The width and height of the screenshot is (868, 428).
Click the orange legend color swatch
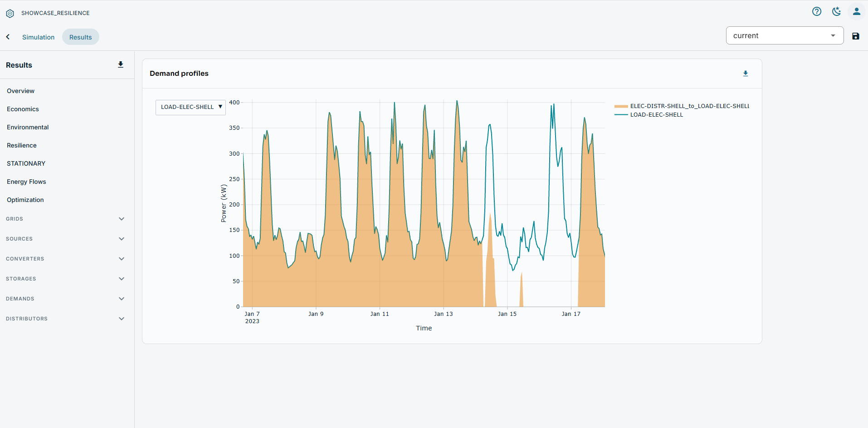621,106
